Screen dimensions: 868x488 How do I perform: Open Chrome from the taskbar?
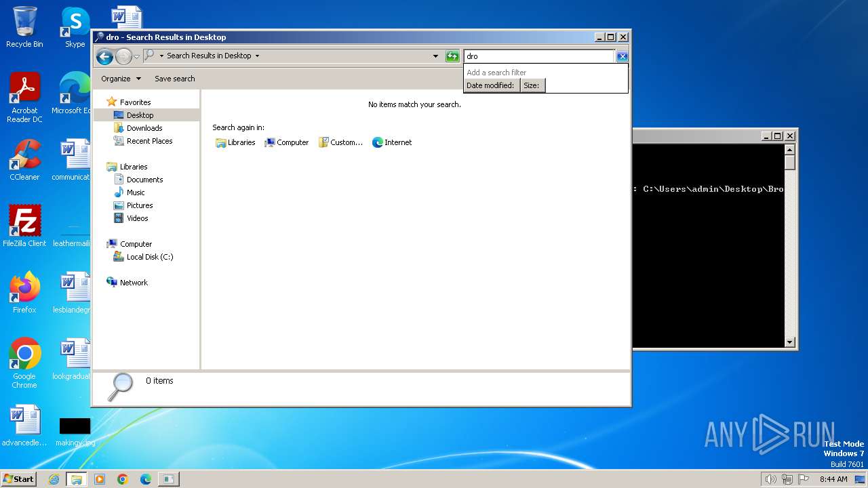pyautogui.click(x=123, y=479)
